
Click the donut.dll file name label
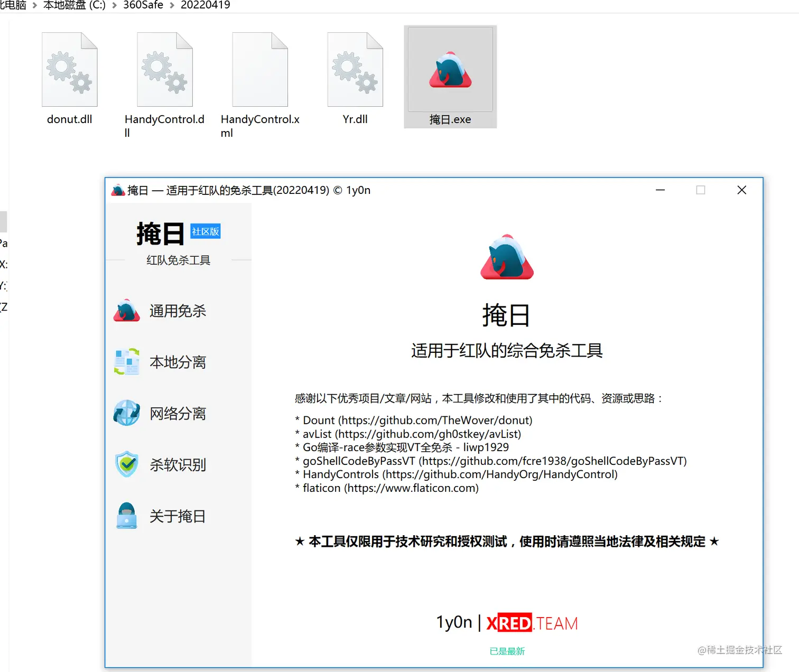pos(70,119)
